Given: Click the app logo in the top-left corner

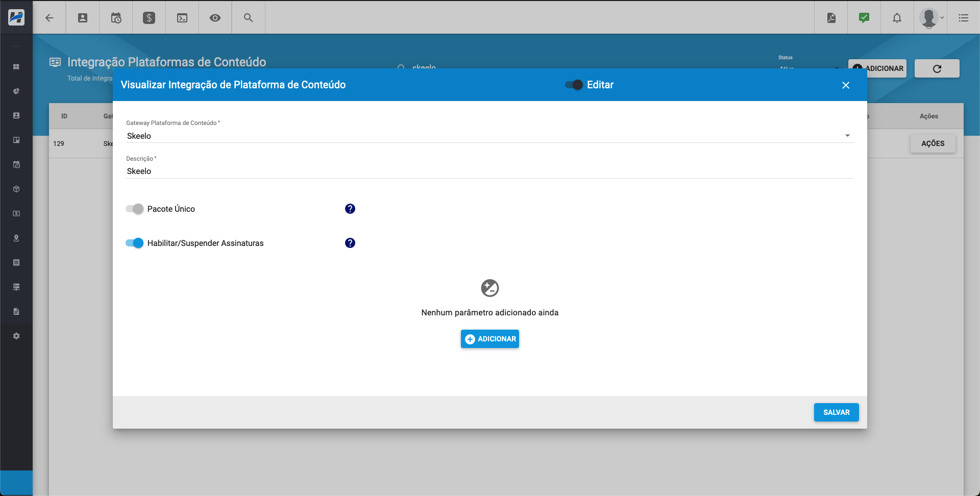Looking at the screenshot, I should point(16,17).
